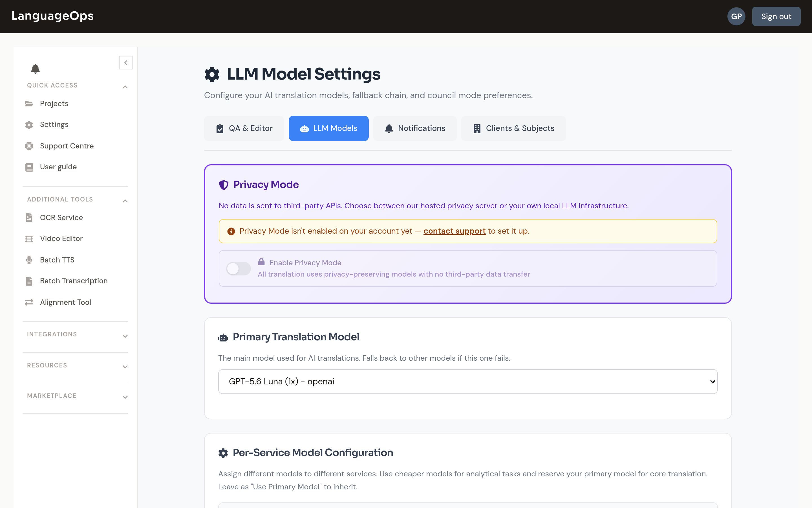Click the OCR Service document icon
The image size is (812, 508).
point(29,218)
